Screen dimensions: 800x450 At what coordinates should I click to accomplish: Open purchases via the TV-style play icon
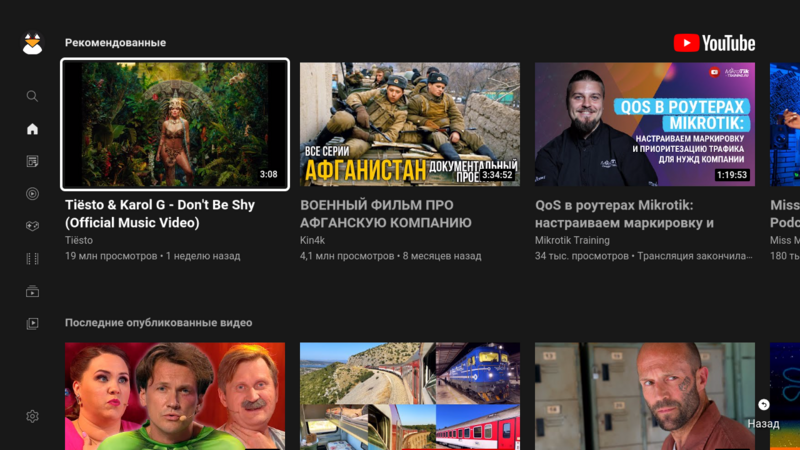pos(32,291)
